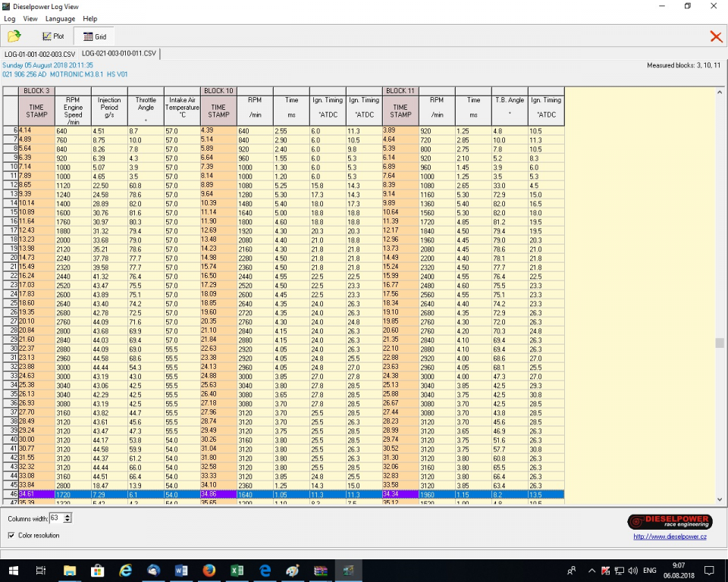
Task: Launch Excel from the taskbar
Action: [237, 570]
